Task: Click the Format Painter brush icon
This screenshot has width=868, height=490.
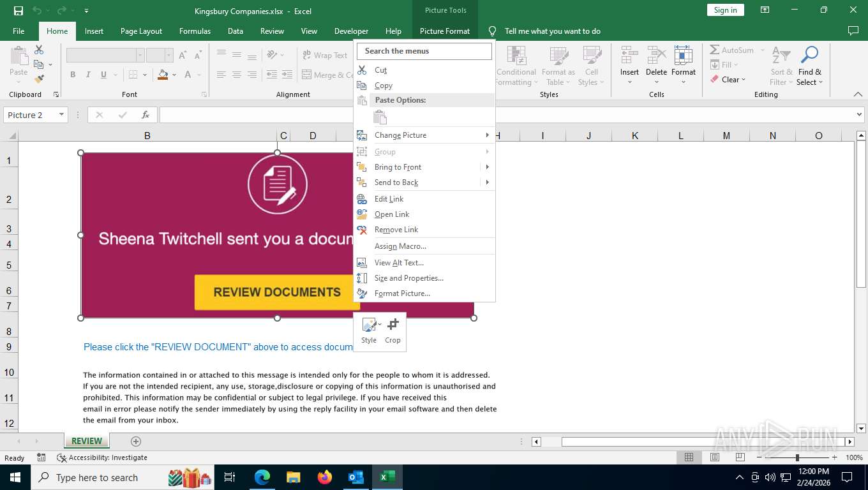Action: [39, 79]
